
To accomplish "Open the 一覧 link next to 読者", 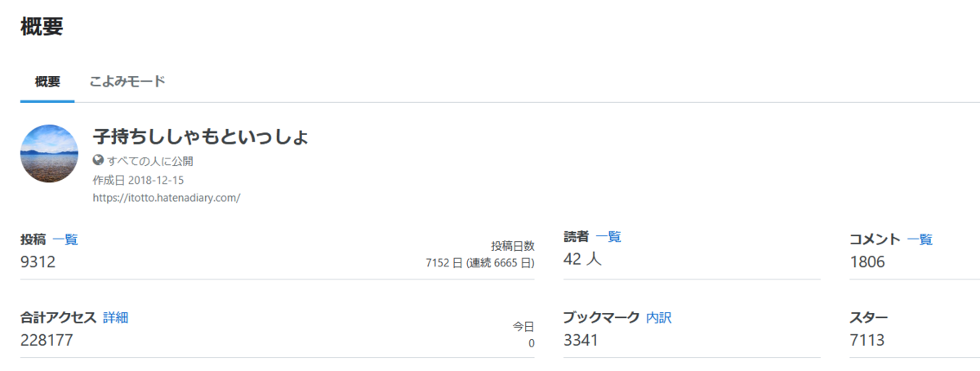I will 608,237.
